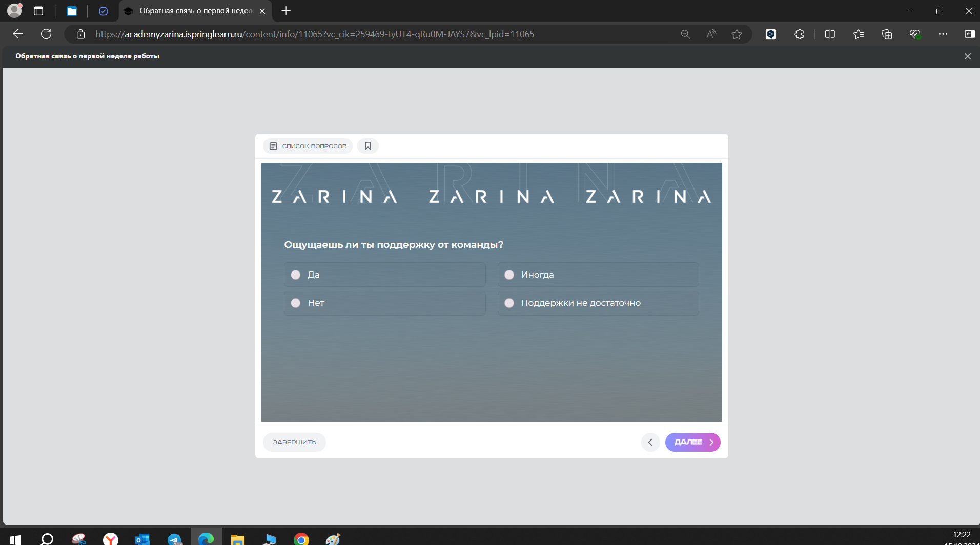Open the Список вопросов question list
Image resolution: width=980 pixels, height=545 pixels.
click(308, 146)
